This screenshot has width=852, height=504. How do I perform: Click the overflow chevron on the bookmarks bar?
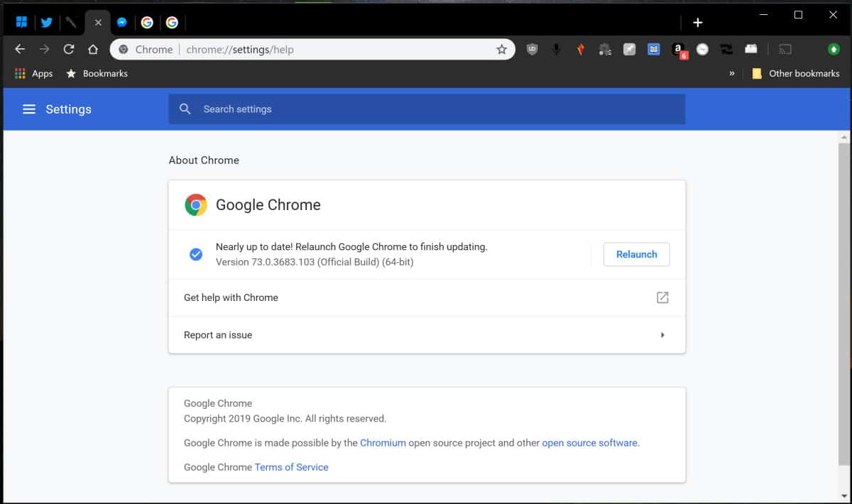pyautogui.click(x=731, y=73)
